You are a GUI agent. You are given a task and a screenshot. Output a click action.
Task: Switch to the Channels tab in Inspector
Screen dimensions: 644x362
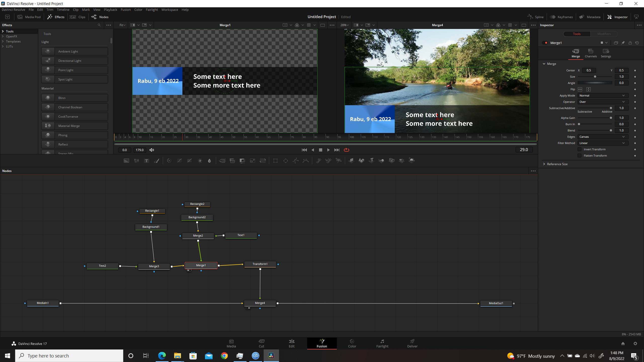pyautogui.click(x=591, y=53)
